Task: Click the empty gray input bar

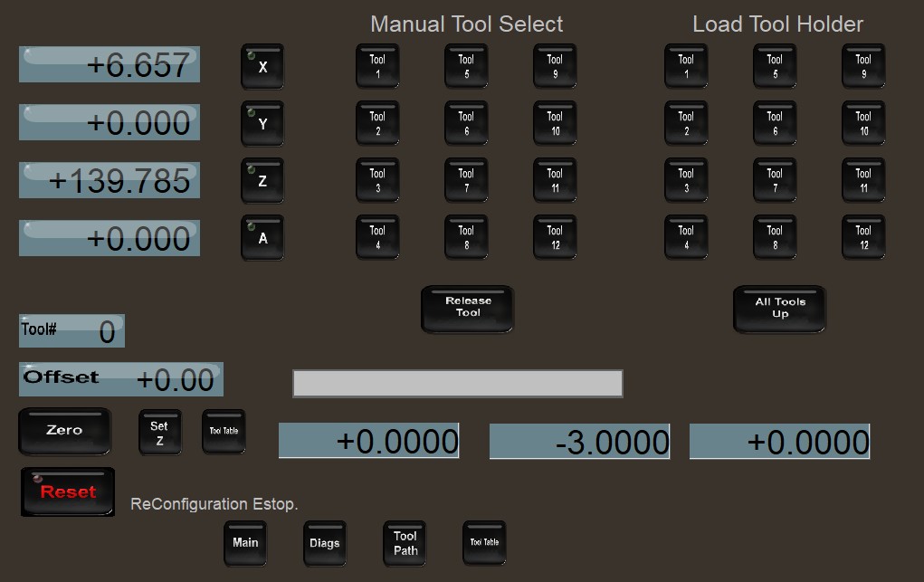Action: point(458,384)
